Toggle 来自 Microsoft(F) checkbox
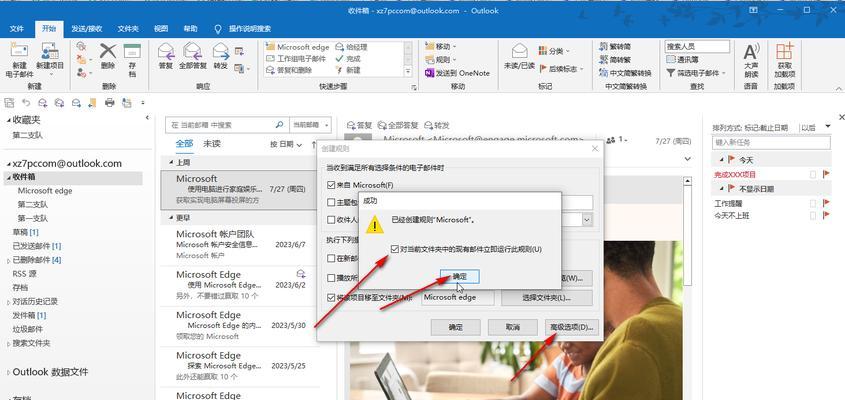This screenshot has width=845, height=400. pyautogui.click(x=331, y=185)
